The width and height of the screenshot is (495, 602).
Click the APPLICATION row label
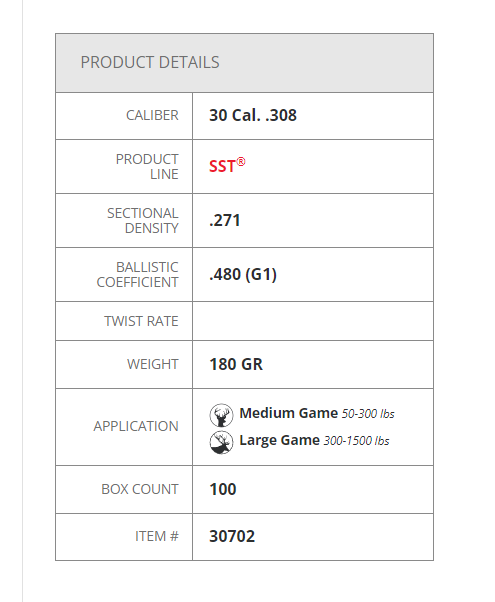click(136, 426)
